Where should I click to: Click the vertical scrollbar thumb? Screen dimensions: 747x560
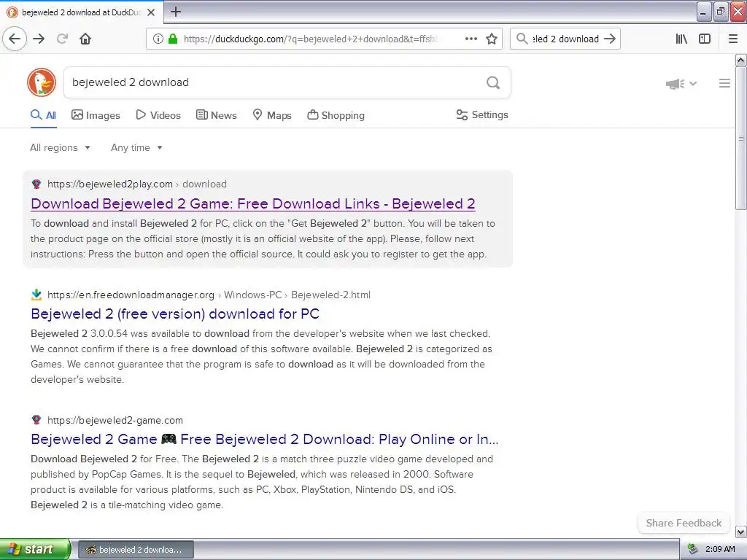point(740,138)
